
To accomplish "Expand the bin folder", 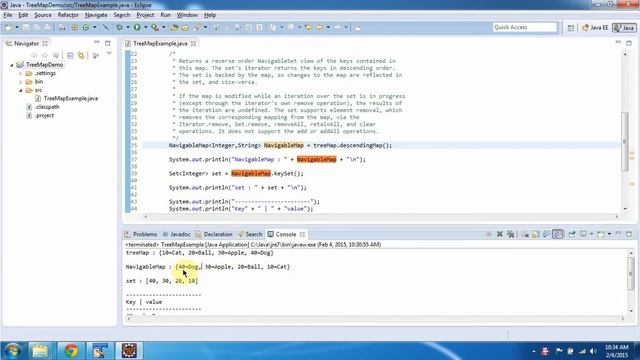I will (x=20, y=82).
